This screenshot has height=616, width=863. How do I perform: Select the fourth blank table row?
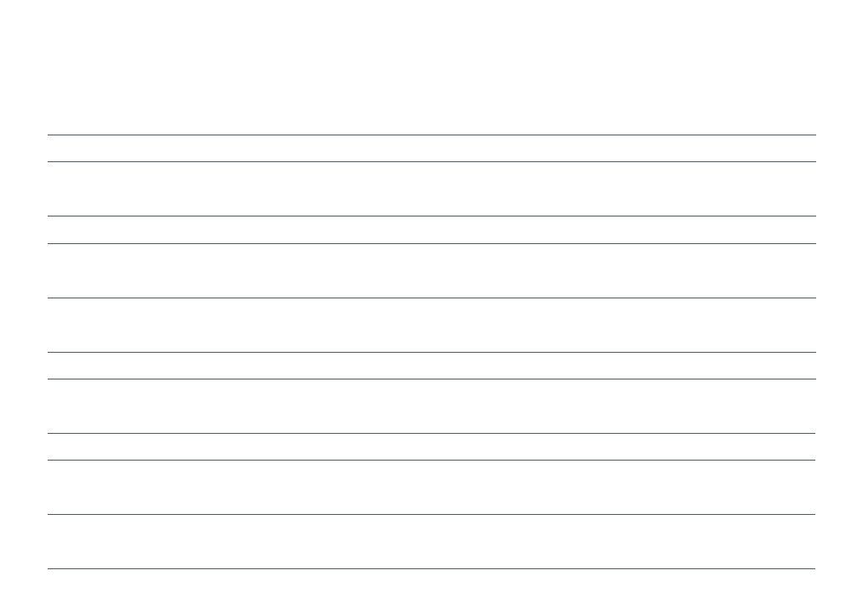click(x=431, y=271)
